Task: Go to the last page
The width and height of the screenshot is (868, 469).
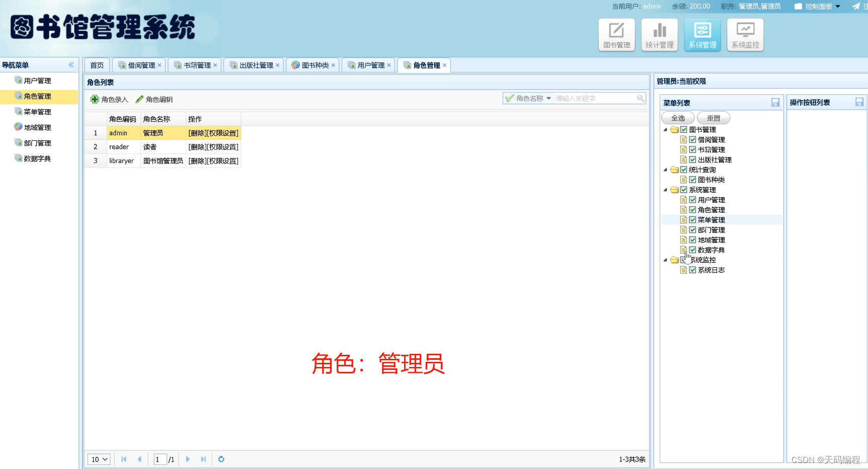Action: (203, 459)
